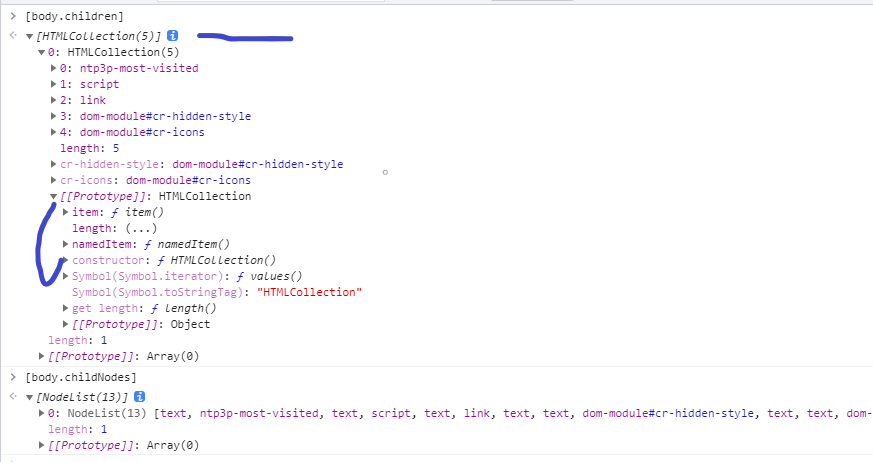Click length: 5 property

(90, 148)
